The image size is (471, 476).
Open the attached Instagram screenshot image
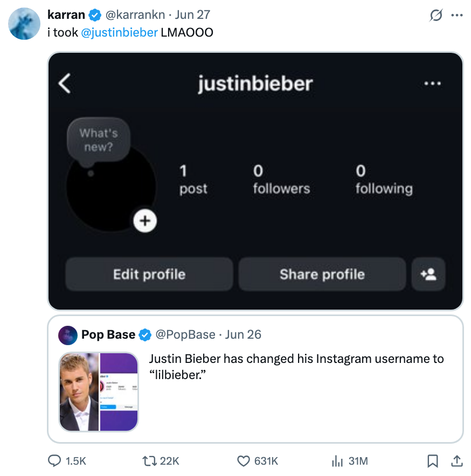point(255,181)
